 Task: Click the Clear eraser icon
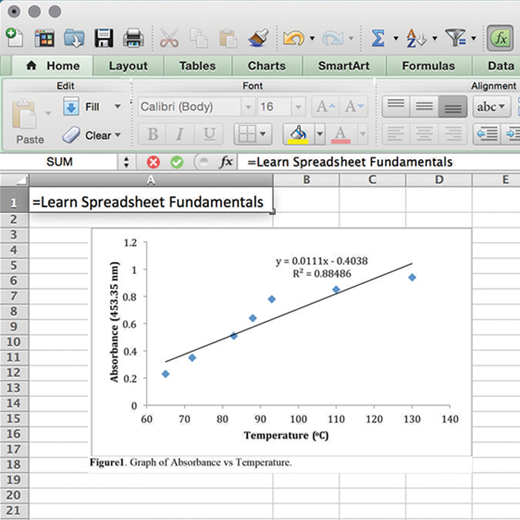(x=71, y=135)
